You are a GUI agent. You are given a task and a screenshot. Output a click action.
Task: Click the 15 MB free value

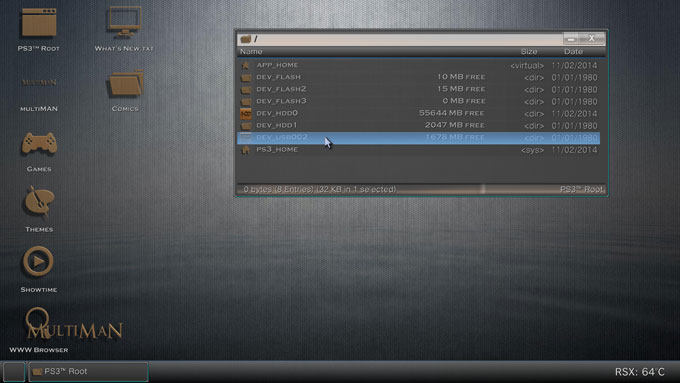pos(461,89)
